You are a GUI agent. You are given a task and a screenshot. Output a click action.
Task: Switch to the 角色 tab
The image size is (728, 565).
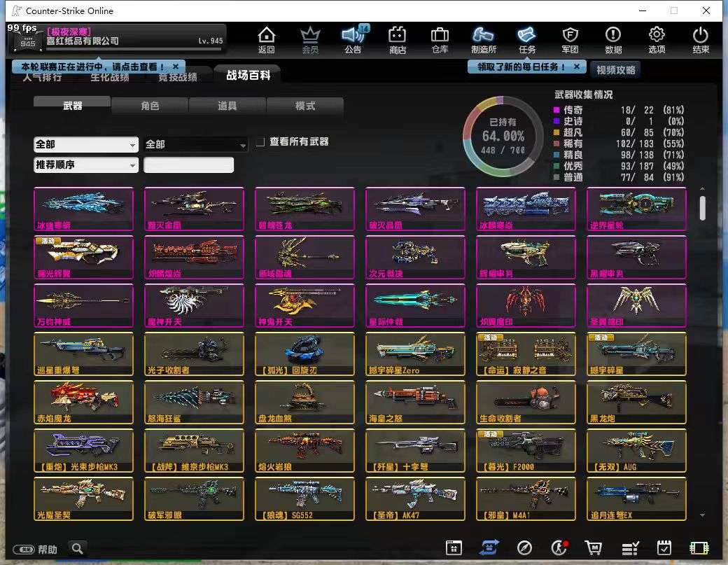pyautogui.click(x=150, y=106)
